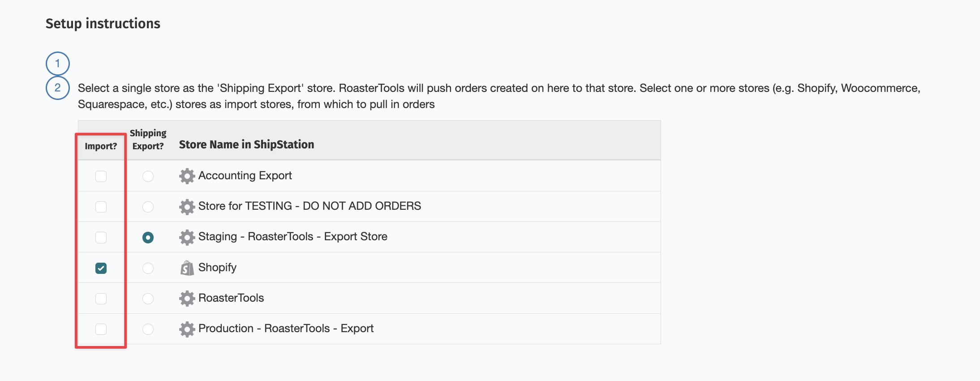Viewport: 980px width, 381px height.
Task: Choose Production RoasterTools Export as shipping export
Action: 148,329
